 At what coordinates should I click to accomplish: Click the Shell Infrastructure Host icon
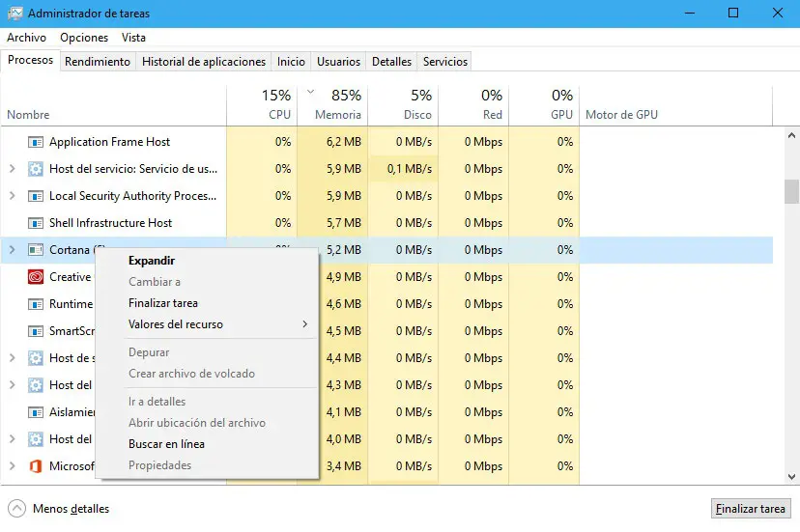pos(35,223)
